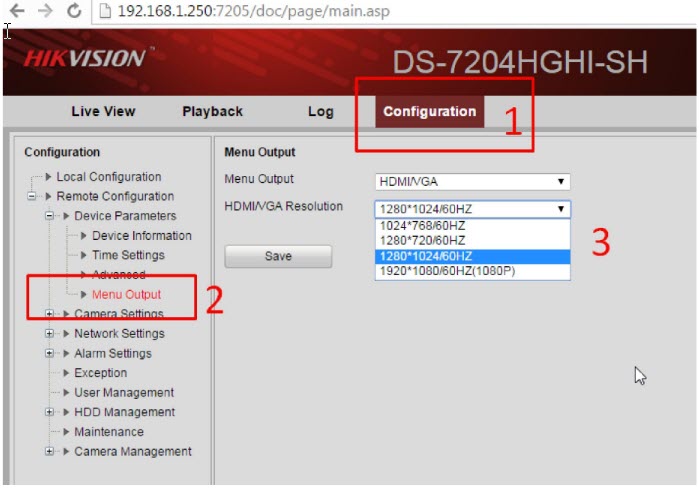This screenshot has height=488, width=699.
Task: Switch to the Playback tab
Action: pyautogui.click(x=212, y=111)
